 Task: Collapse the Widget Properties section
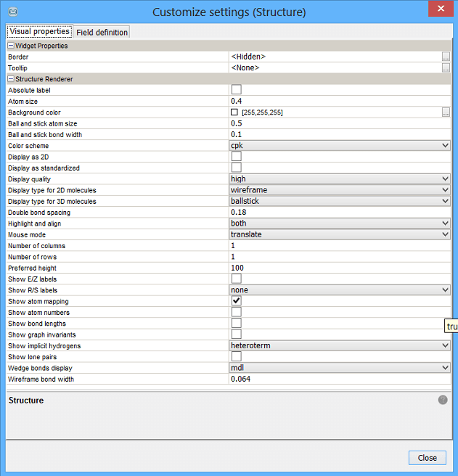11,46
